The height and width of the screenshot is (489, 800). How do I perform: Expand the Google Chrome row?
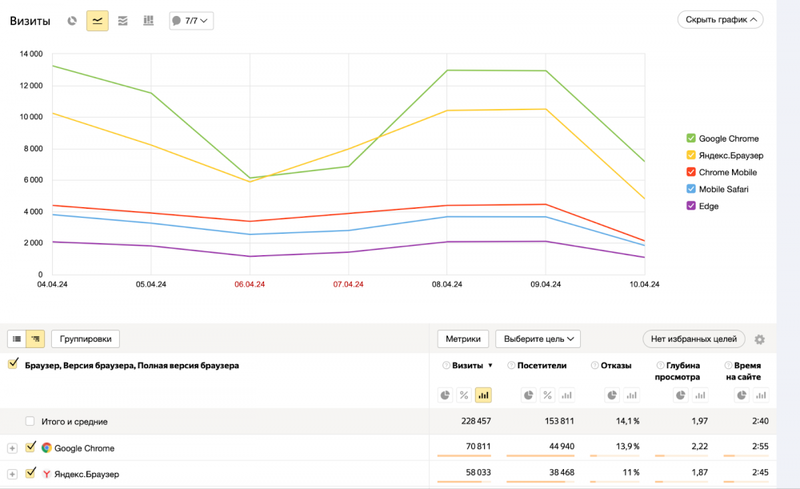12,448
